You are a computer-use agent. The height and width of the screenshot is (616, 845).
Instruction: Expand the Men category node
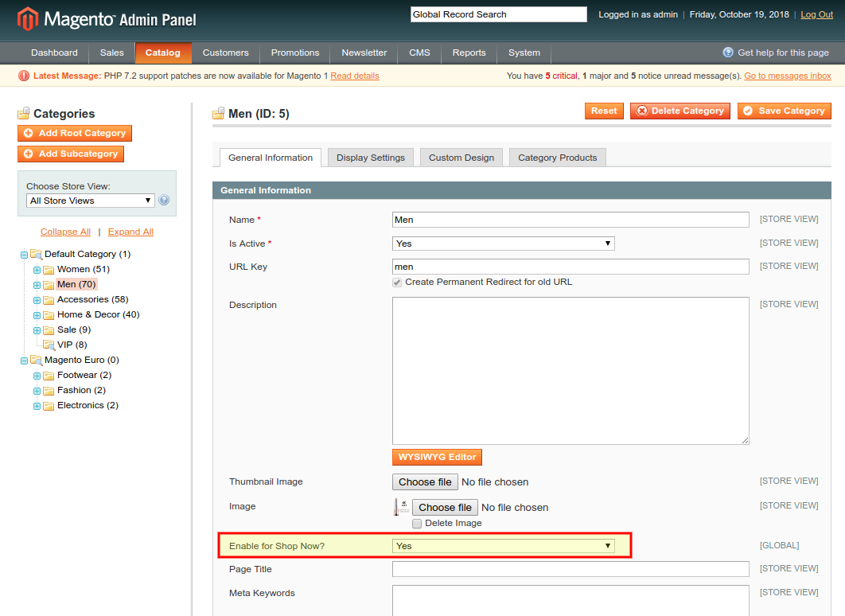point(37,285)
